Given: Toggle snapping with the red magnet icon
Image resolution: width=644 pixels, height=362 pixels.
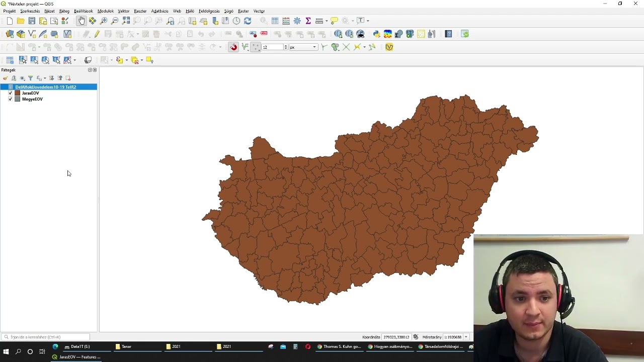Looking at the screenshot, I should pos(233,47).
